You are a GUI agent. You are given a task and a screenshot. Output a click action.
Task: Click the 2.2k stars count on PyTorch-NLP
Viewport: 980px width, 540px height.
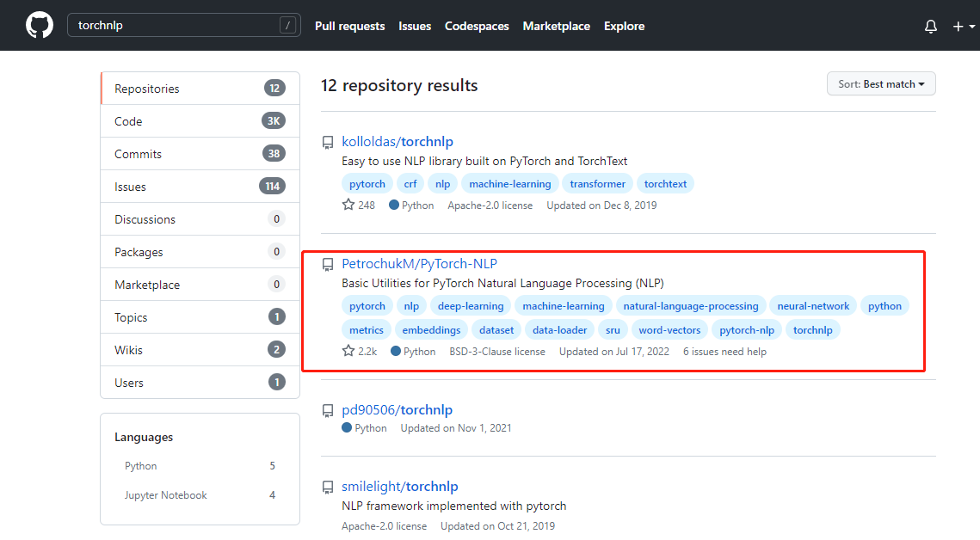tap(360, 352)
